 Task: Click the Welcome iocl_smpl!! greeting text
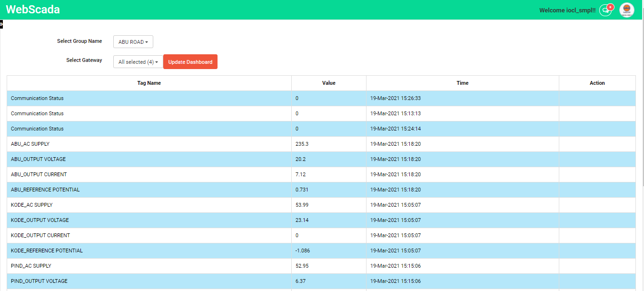567,10
